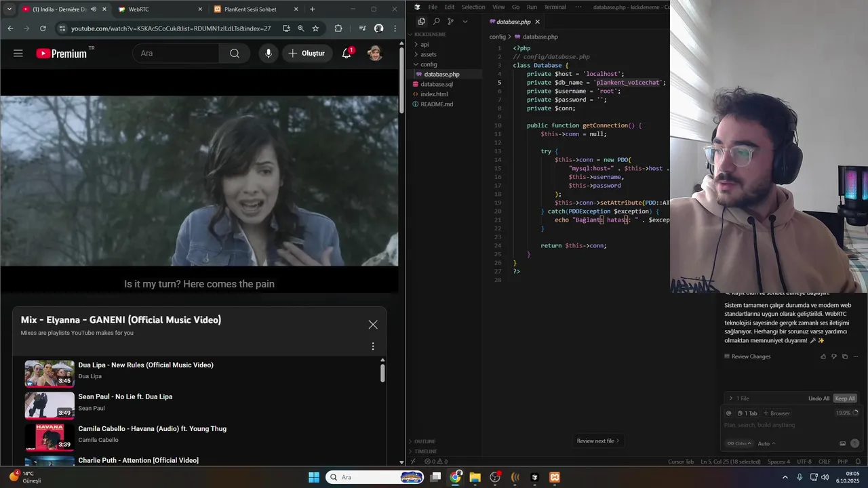The height and width of the screenshot is (488, 868).
Task: Open database.sql in the file tree
Action: click(443, 84)
